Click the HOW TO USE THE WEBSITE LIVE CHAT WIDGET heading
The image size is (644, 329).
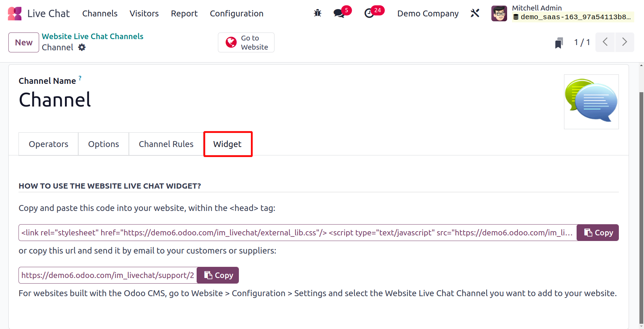[110, 186]
